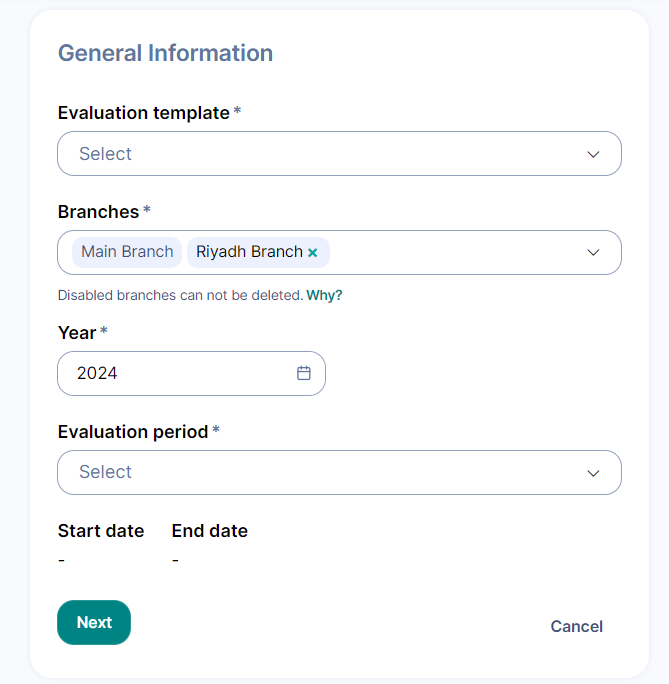Select the Riyadh Branch chip label
This screenshot has width=669, height=684.
click(x=249, y=252)
